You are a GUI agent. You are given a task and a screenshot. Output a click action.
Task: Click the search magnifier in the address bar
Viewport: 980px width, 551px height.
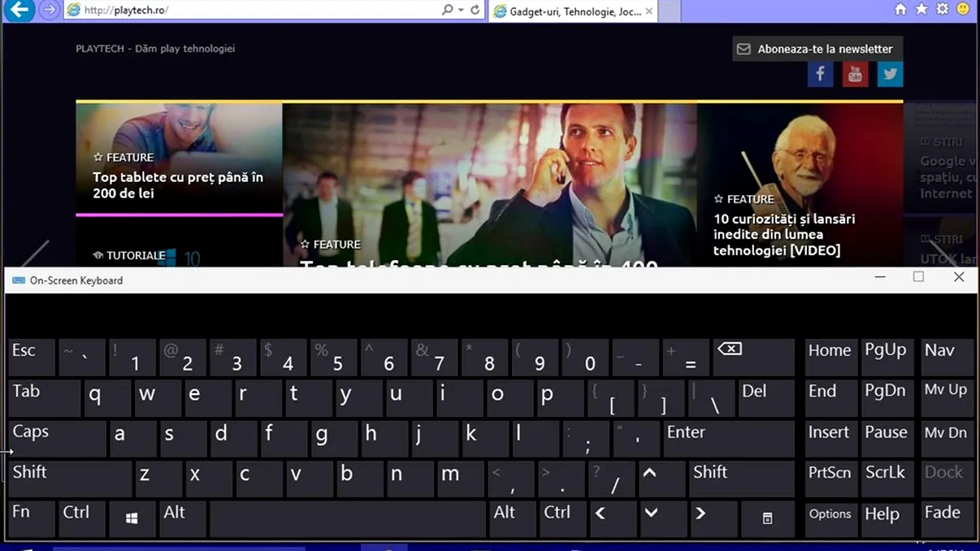coord(447,10)
